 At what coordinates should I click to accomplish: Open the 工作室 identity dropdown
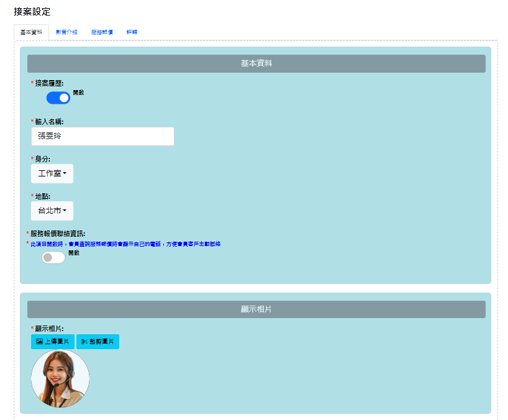52,173
